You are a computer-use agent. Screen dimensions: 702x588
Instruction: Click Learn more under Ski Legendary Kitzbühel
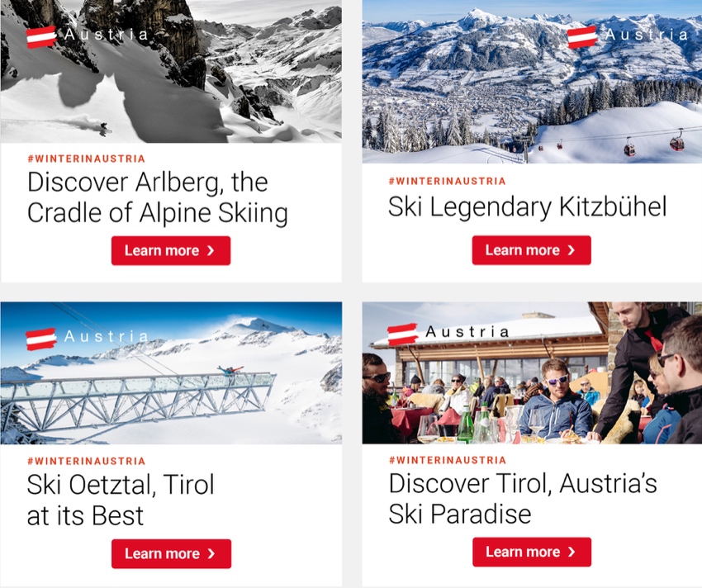(x=531, y=250)
